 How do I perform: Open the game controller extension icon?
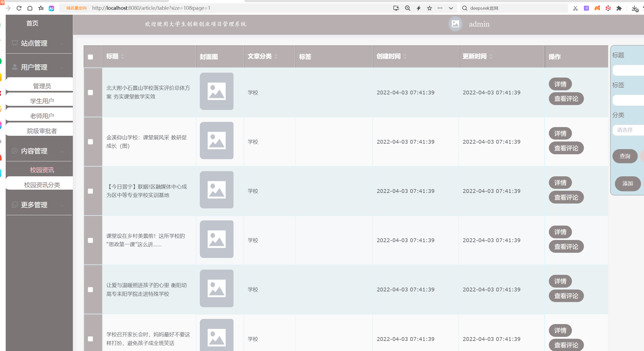point(597,8)
